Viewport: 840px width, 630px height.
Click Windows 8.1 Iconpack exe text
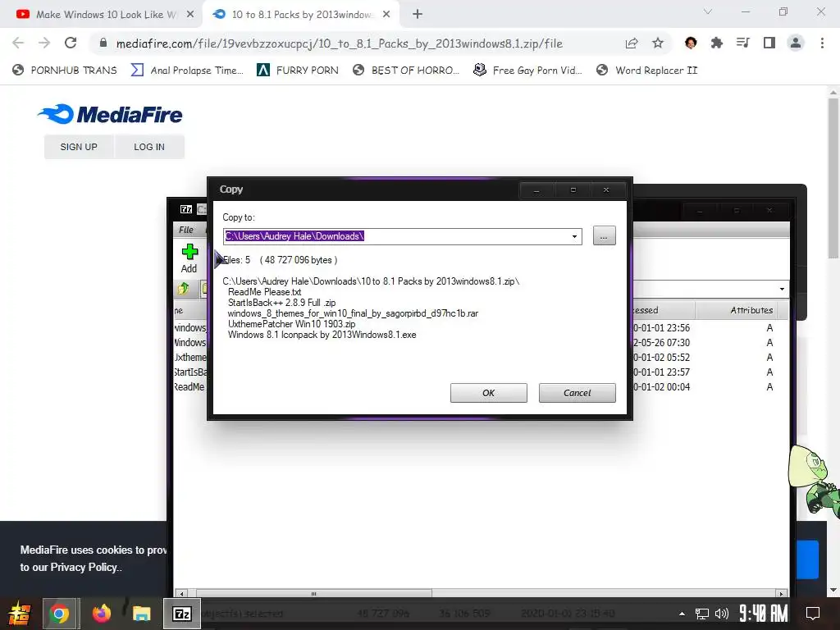(x=322, y=335)
